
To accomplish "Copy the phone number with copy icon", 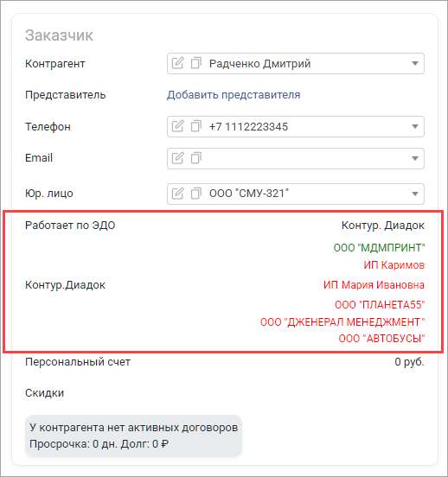I will click(195, 126).
